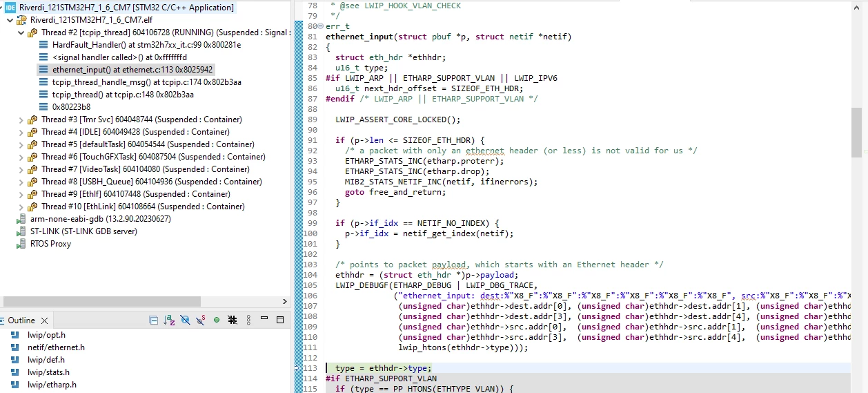Screen dimensions: 868x393
Task: Expand Thread #8 USBH_Queue
Action: 21,182
